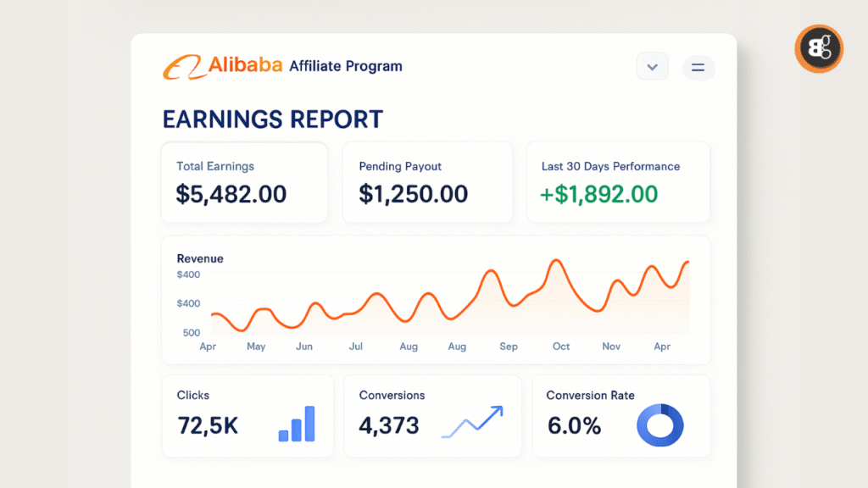Select the Apr label on the chart axis
Viewport: 868px width, 488px height.
[208, 347]
